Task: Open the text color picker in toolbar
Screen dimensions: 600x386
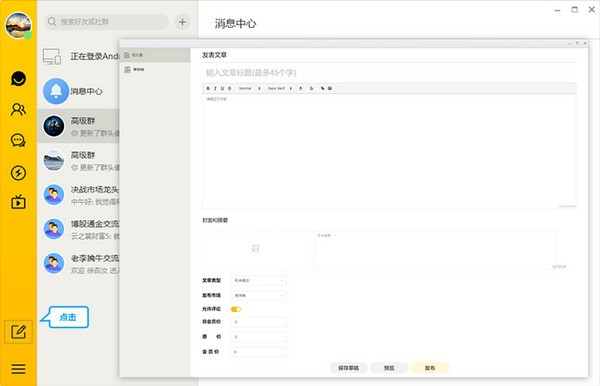Action: click(301, 88)
